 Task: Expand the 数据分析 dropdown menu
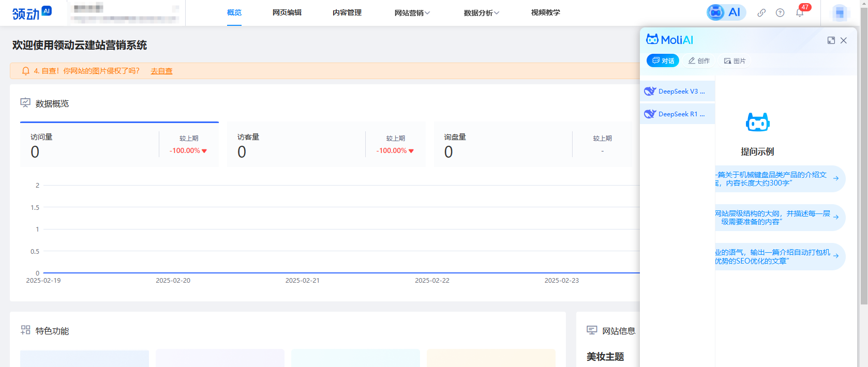[x=481, y=13]
